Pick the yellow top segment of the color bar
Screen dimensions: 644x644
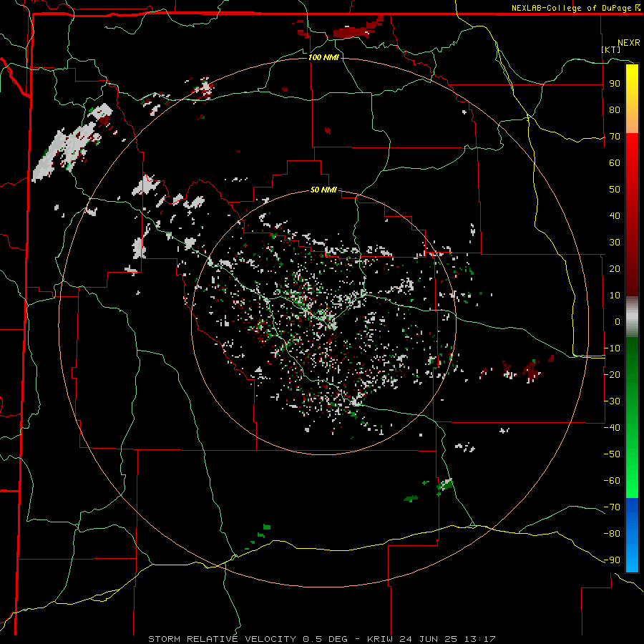[x=632, y=99]
